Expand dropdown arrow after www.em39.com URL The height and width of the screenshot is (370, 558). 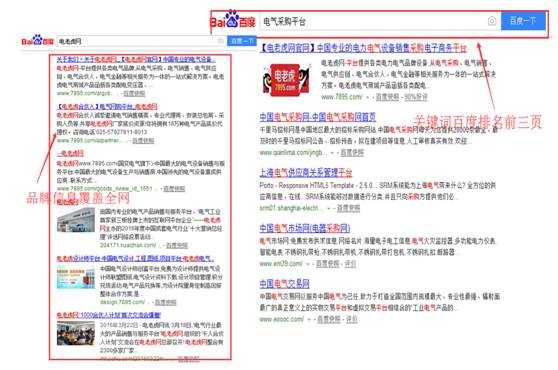click(x=308, y=264)
